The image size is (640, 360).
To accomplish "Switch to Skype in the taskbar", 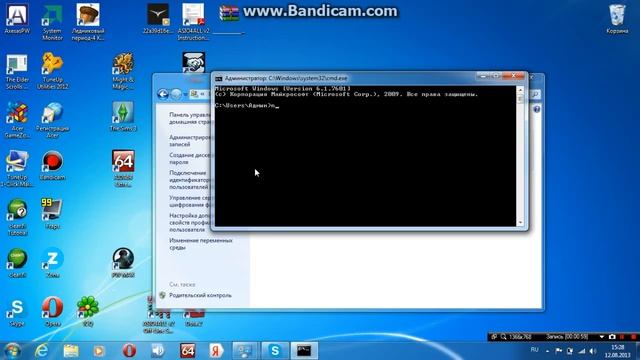I will (x=275, y=351).
